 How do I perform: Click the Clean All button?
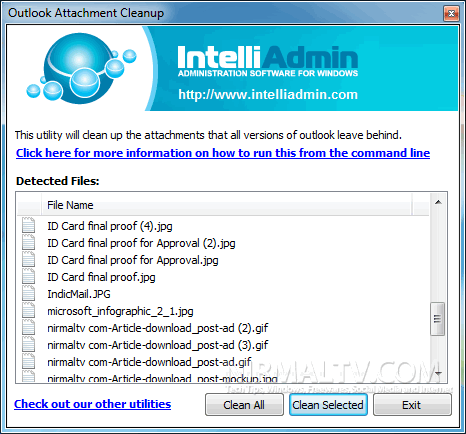(x=244, y=405)
